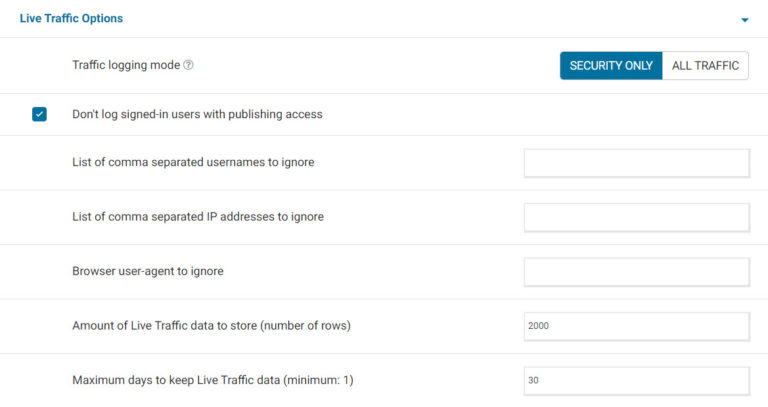Viewport: 768px width, 407px height.
Task: Click the (number of rows) hint text
Action: (300, 325)
